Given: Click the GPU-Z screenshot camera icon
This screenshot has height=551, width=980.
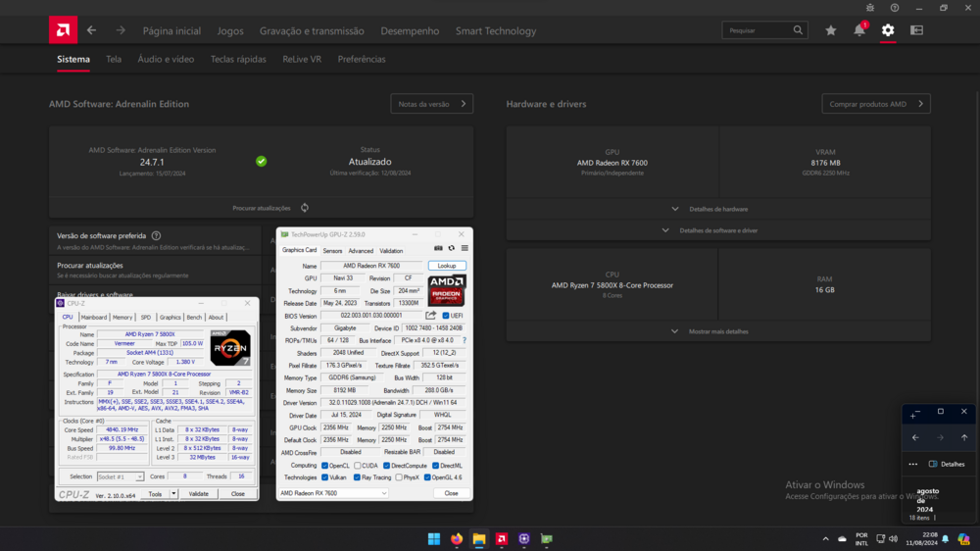Looking at the screenshot, I should click(x=438, y=249).
